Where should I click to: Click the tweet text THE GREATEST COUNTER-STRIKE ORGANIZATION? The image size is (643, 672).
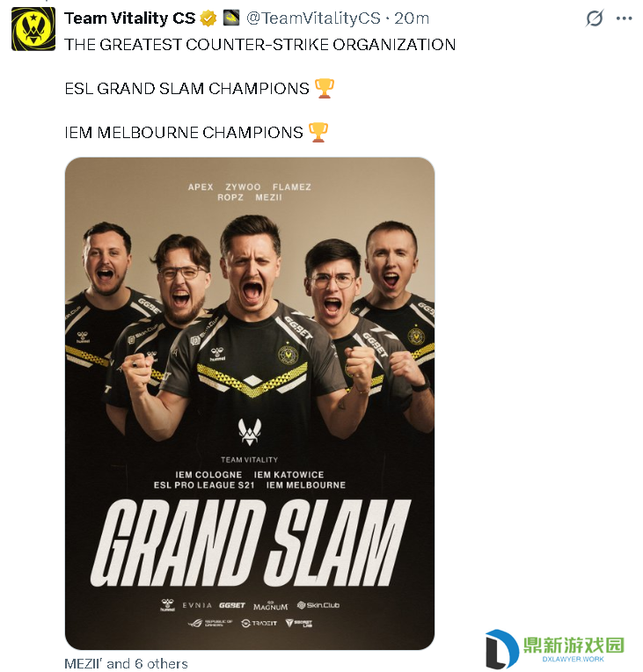(259, 45)
